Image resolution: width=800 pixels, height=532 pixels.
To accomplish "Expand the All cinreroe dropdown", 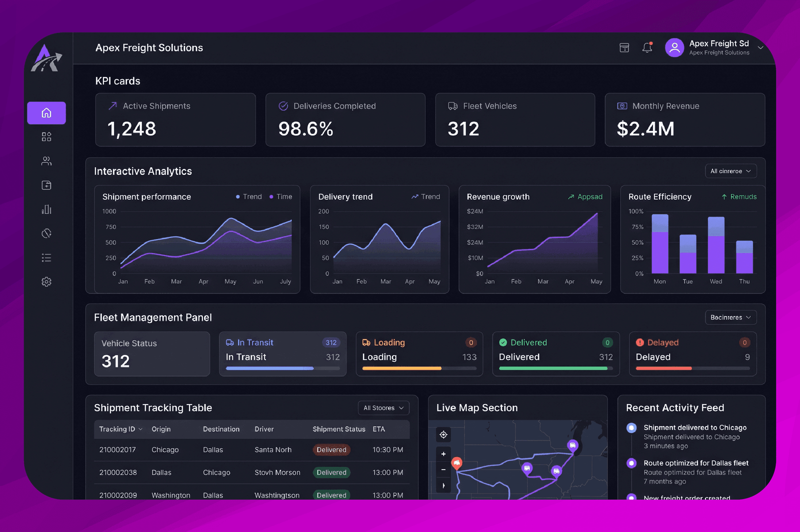I will pyautogui.click(x=730, y=171).
